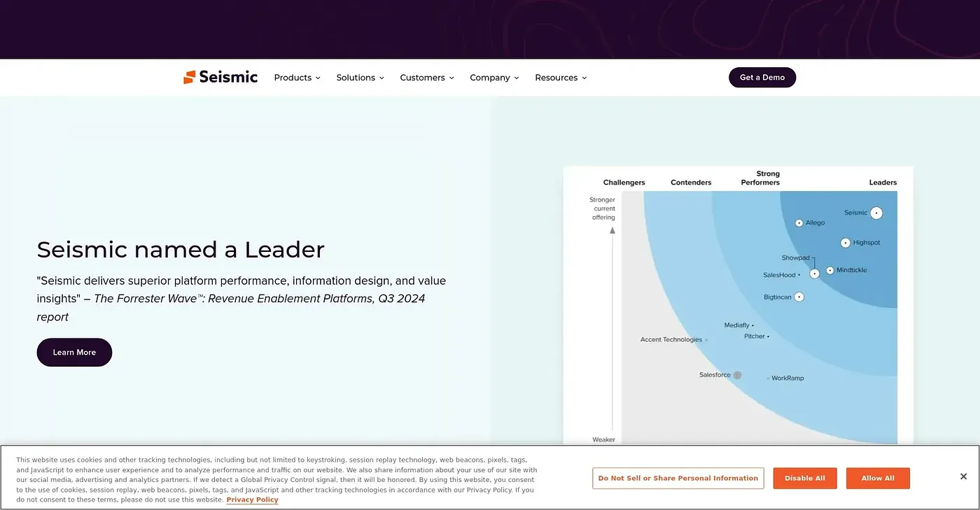Screen dimensions: 980x510
Task: Click the Salesforce dot in the chart
Action: (x=737, y=375)
